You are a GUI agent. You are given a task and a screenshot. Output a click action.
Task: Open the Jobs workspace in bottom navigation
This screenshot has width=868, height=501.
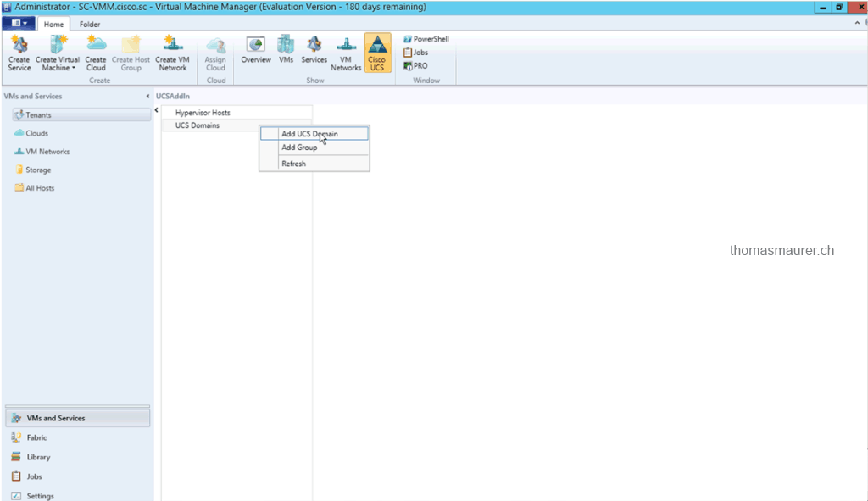click(x=77, y=476)
